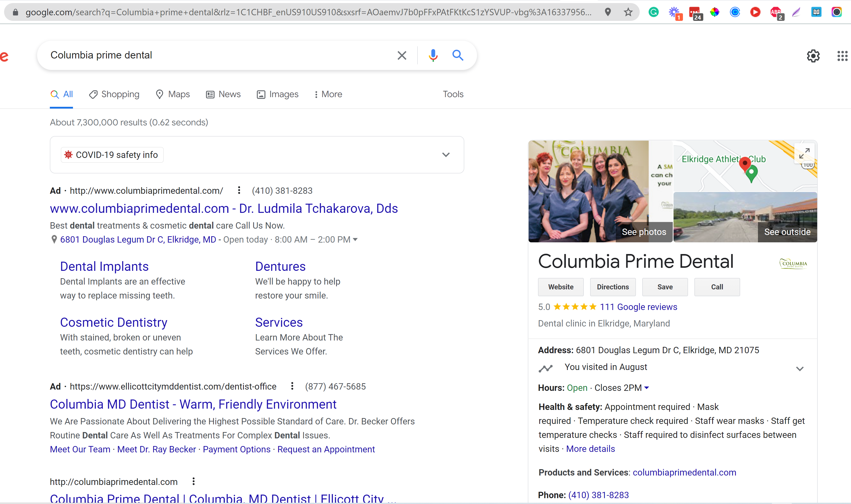Bookmark page with the star icon
Viewport: 851px width, 504px height.
[x=628, y=12]
